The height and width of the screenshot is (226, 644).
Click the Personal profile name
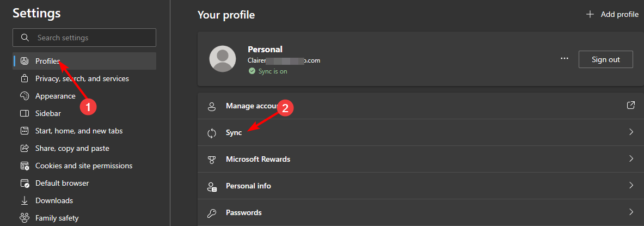pyautogui.click(x=265, y=50)
